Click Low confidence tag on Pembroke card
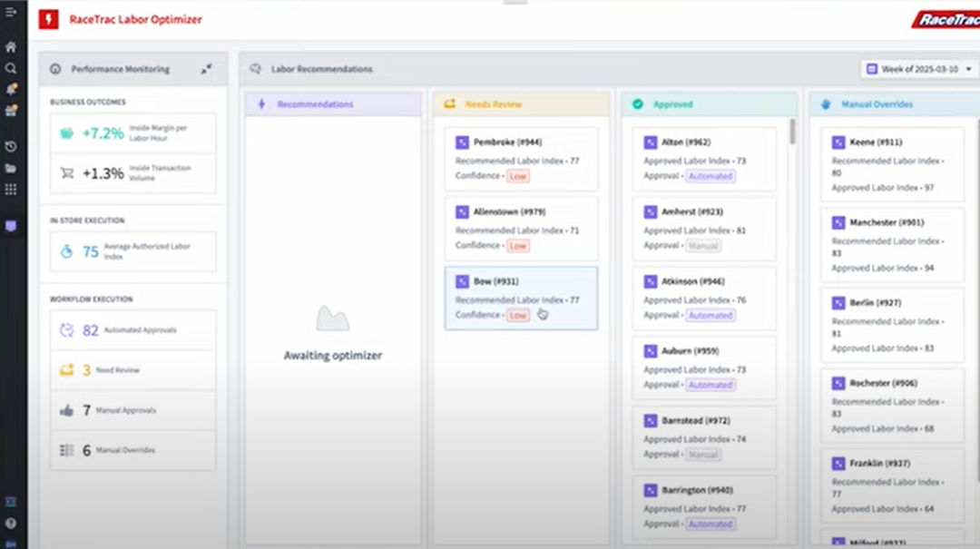The width and height of the screenshot is (980, 549). point(517,176)
